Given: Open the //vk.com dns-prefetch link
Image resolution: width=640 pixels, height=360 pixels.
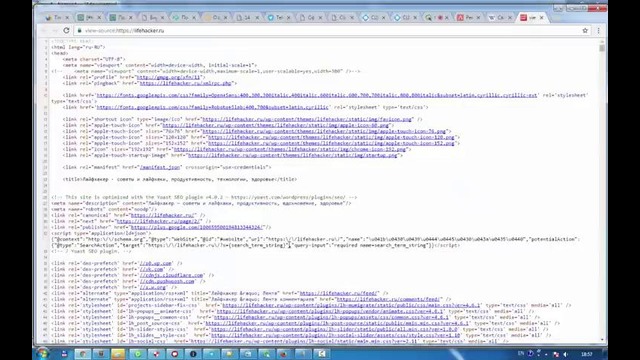Looking at the screenshot, I should (x=151, y=269).
